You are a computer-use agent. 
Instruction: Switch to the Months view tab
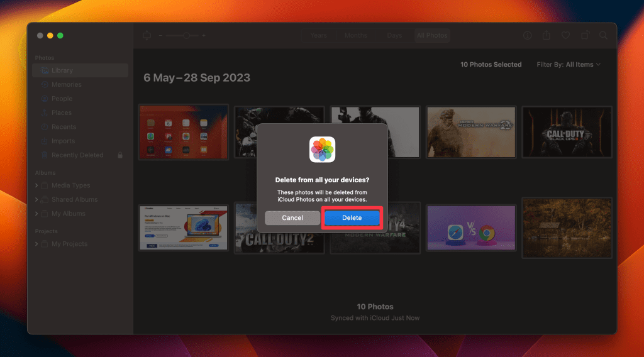point(356,35)
